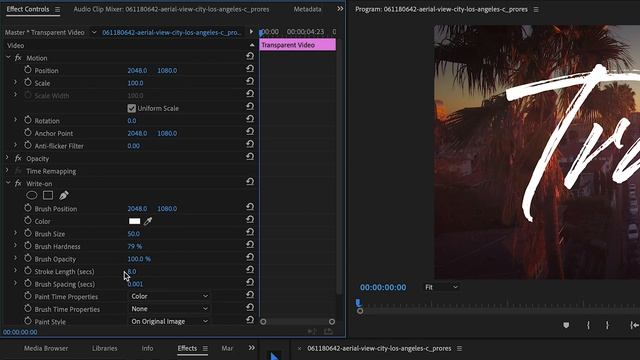Reset the Brush Hardness parameter
640x360 pixels.
(250, 245)
